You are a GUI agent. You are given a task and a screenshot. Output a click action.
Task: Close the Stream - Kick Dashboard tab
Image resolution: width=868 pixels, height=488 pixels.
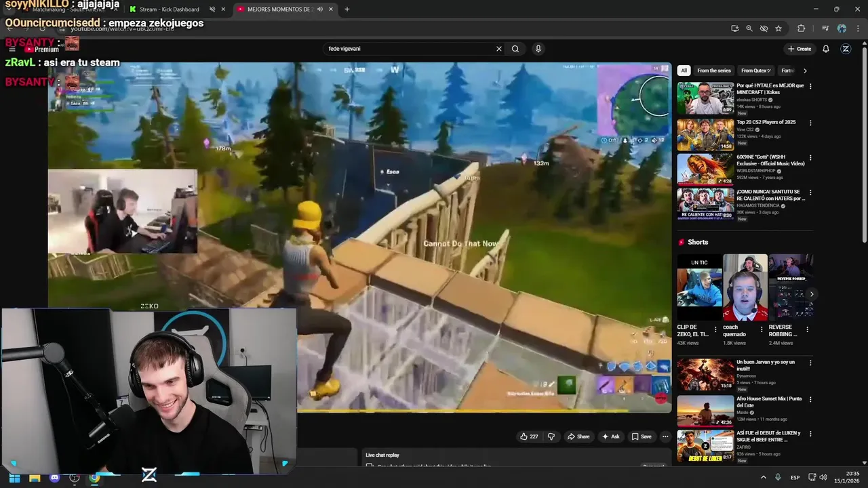pos(224,9)
